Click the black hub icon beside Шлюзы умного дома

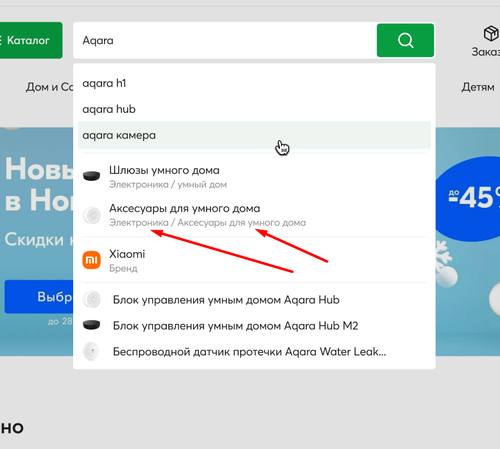point(91,176)
